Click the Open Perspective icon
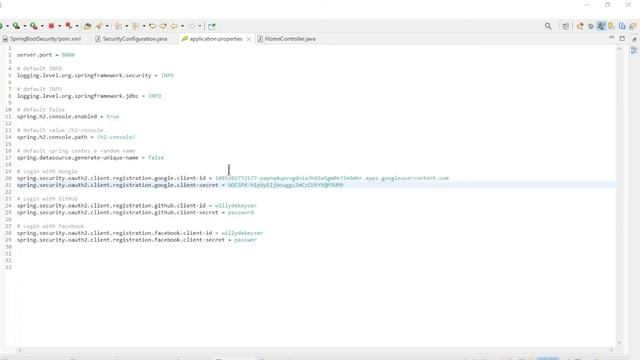This screenshot has height=360, width=640. click(565, 26)
